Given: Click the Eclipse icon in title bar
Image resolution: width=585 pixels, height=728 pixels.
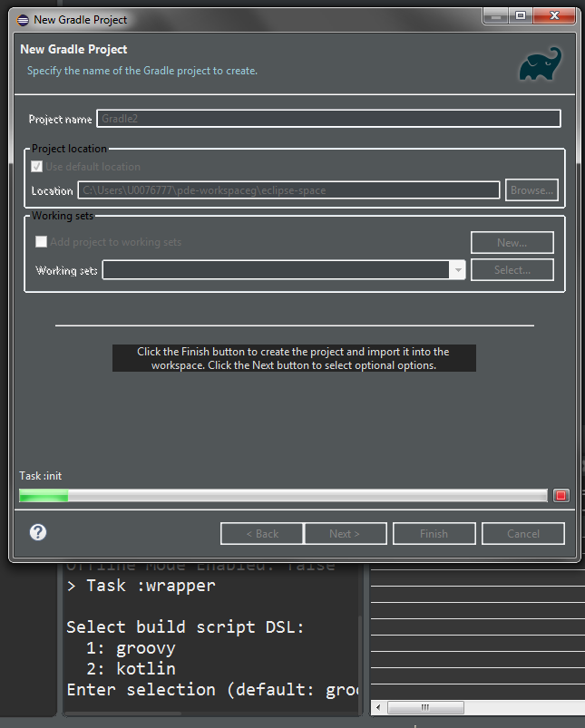Looking at the screenshot, I should click(x=23, y=20).
